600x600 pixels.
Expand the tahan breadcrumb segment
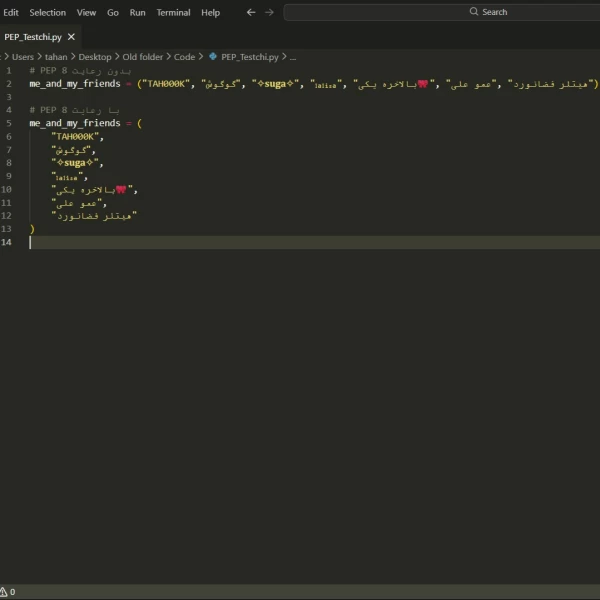click(56, 57)
